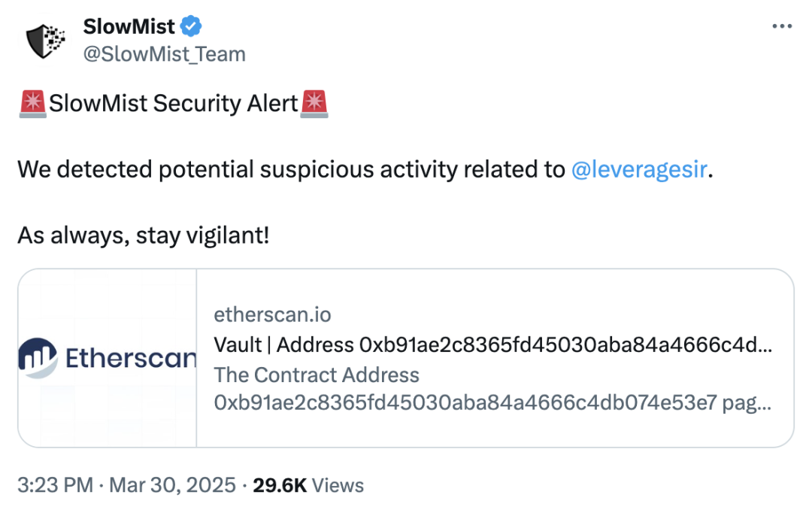
Task: Open the @leveragesir mention
Action: [638, 170]
